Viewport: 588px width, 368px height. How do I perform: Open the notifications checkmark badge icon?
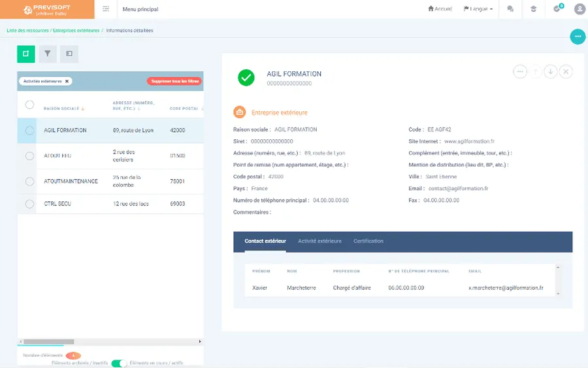pyautogui.click(x=557, y=9)
